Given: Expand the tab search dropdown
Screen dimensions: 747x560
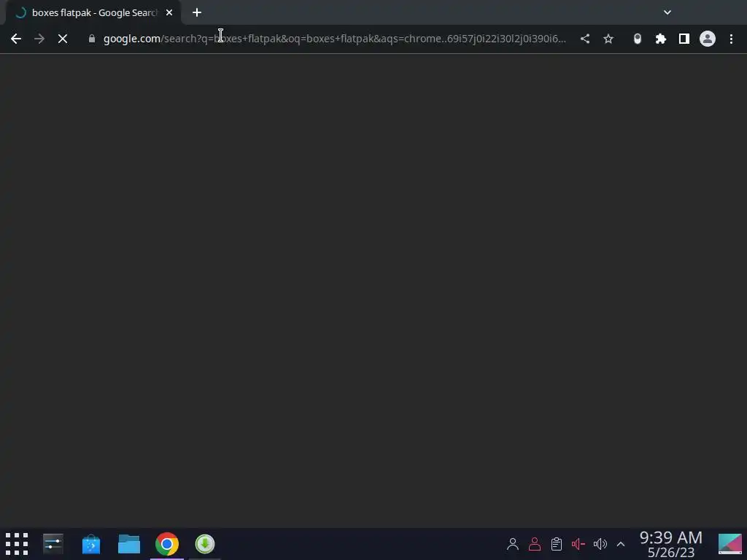Looking at the screenshot, I should (x=667, y=12).
